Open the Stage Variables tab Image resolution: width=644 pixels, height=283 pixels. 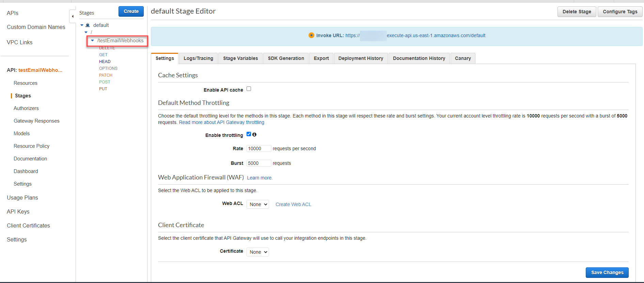tap(240, 58)
